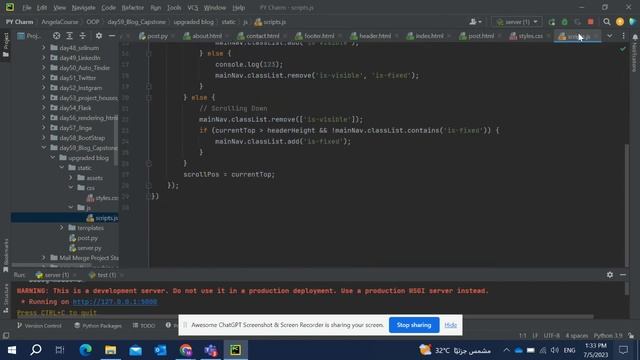Collapse the day59_Blog_Capstone folder
The height and width of the screenshot is (360, 640).
pos(44,148)
